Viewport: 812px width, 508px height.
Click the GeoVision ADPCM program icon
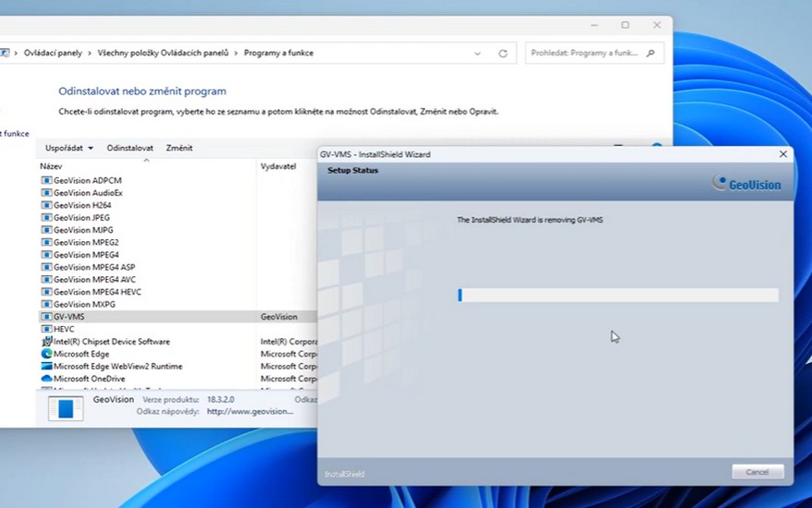[46, 180]
